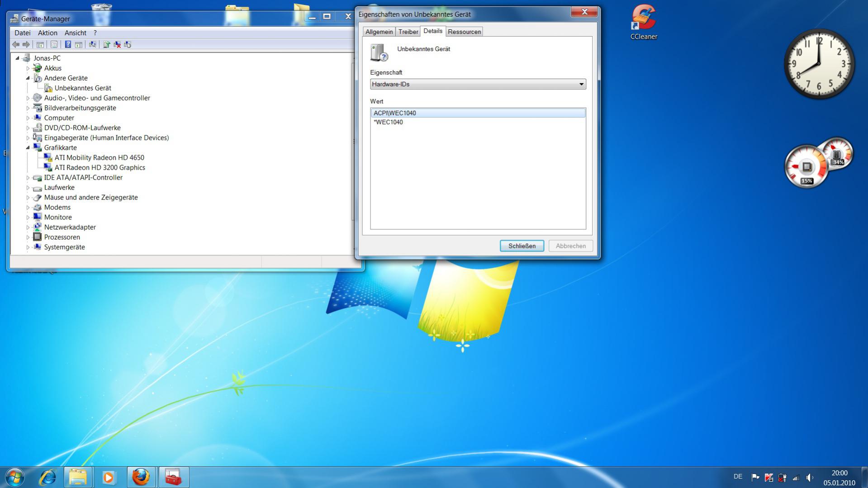Collapse the Andere Geräte category arrow
Screen dimensions: 868x488
[28, 78]
